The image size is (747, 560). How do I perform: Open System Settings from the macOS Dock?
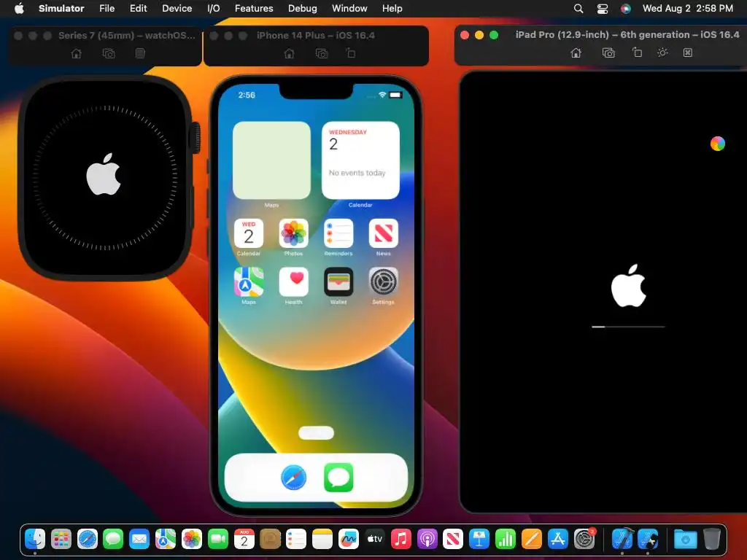(584, 539)
